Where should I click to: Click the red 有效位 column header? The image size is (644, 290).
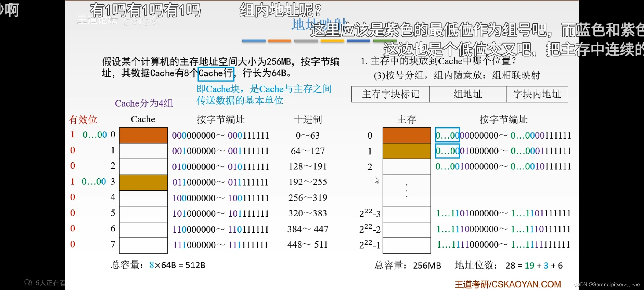coord(83,119)
